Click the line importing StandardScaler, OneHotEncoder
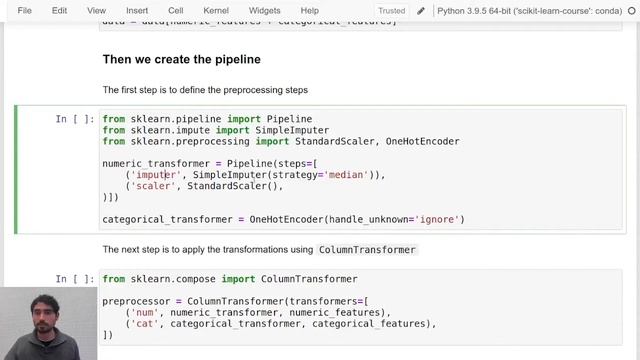Screen dimensions: 640x360 (x=281, y=141)
